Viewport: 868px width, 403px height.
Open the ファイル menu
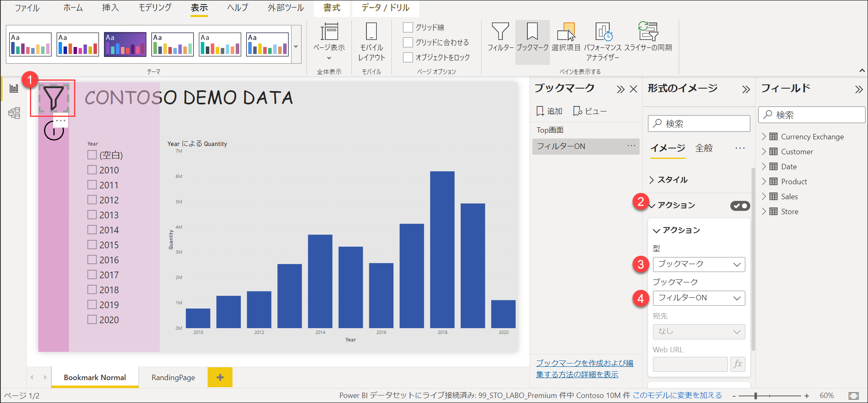[x=27, y=8]
